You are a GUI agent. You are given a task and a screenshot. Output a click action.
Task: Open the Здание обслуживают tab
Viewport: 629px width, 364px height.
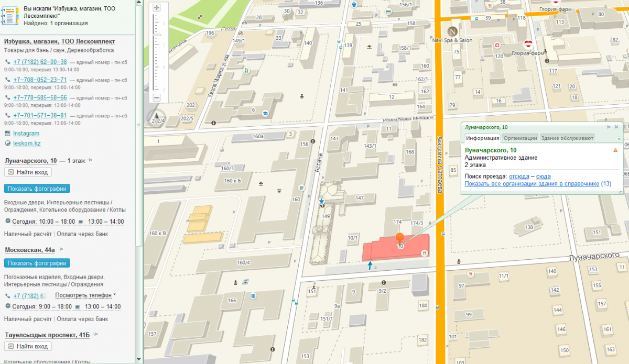567,138
